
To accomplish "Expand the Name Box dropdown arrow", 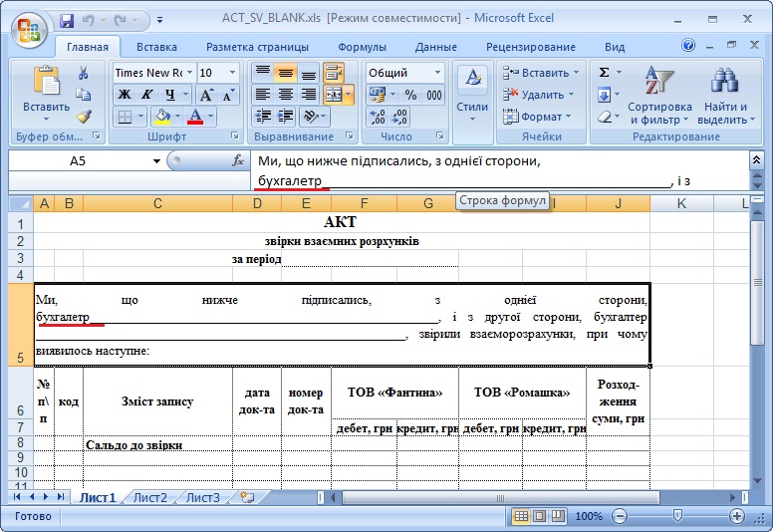I will tap(156, 161).
